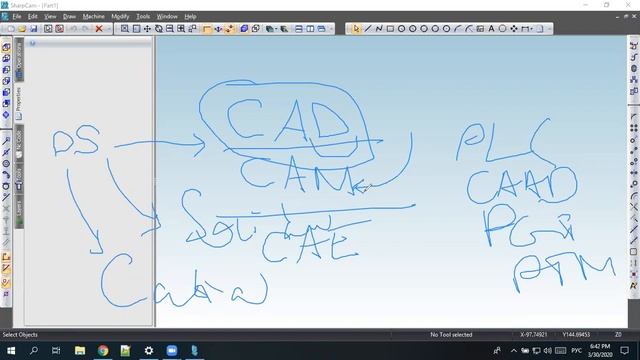
Task: Open the Windows Start menu
Action: [11, 351]
